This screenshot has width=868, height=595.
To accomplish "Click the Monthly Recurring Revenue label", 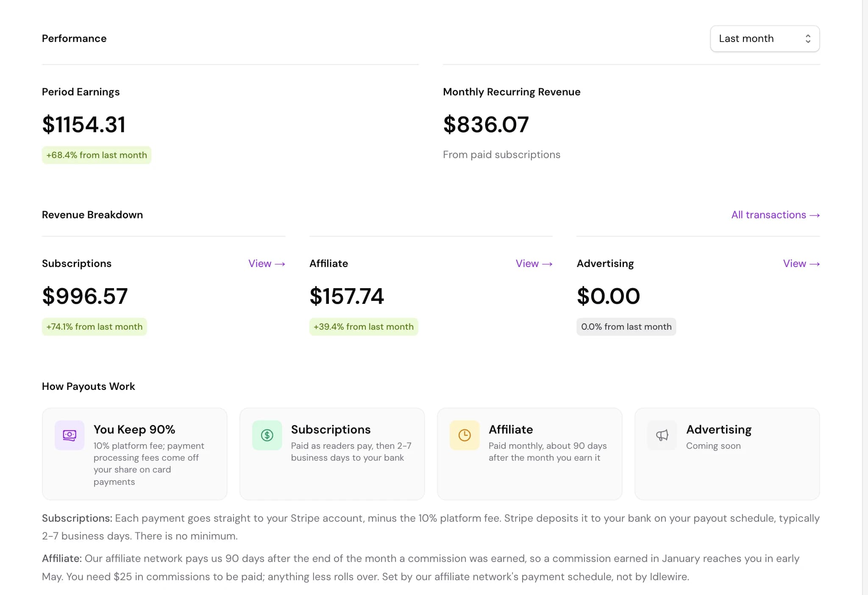I will [512, 92].
